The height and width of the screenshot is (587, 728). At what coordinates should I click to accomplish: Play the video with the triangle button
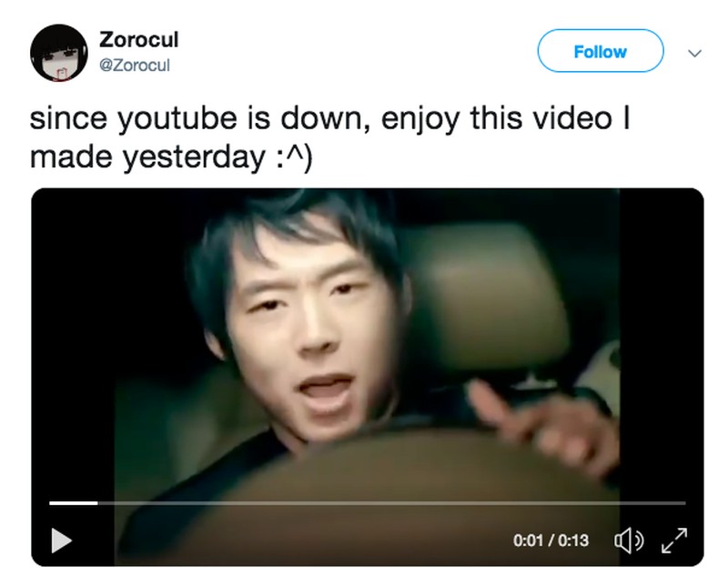pos(61,540)
